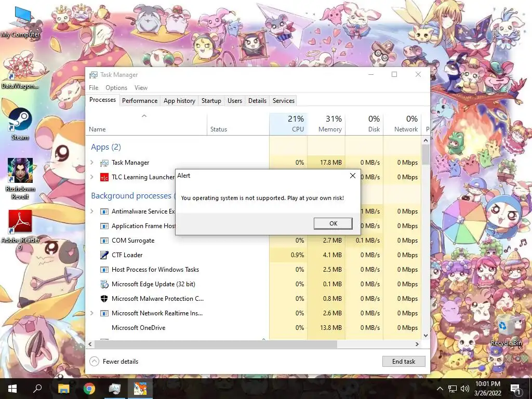Screen dimensions: 532x399
Task: Switch to the Details tab
Action: click(257, 101)
